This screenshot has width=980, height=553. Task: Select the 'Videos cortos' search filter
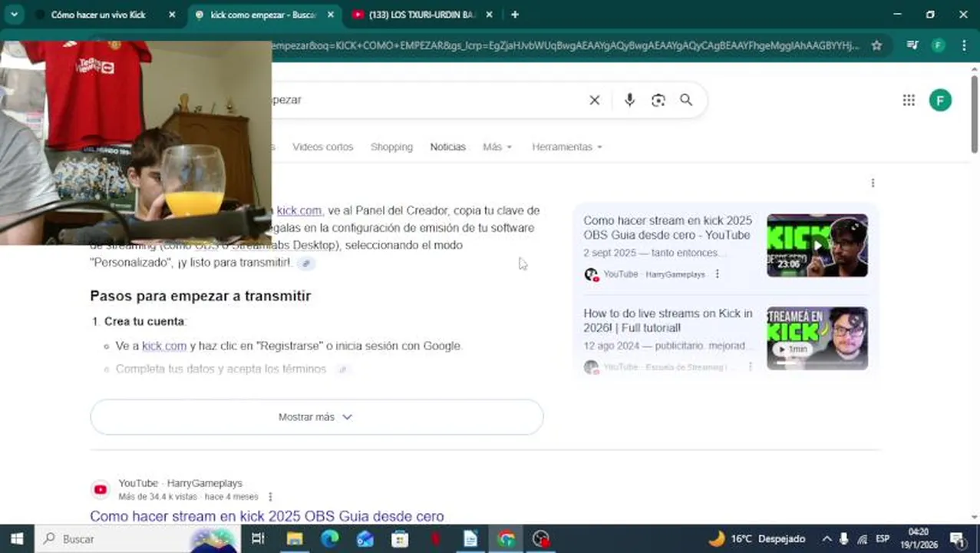[x=322, y=147]
